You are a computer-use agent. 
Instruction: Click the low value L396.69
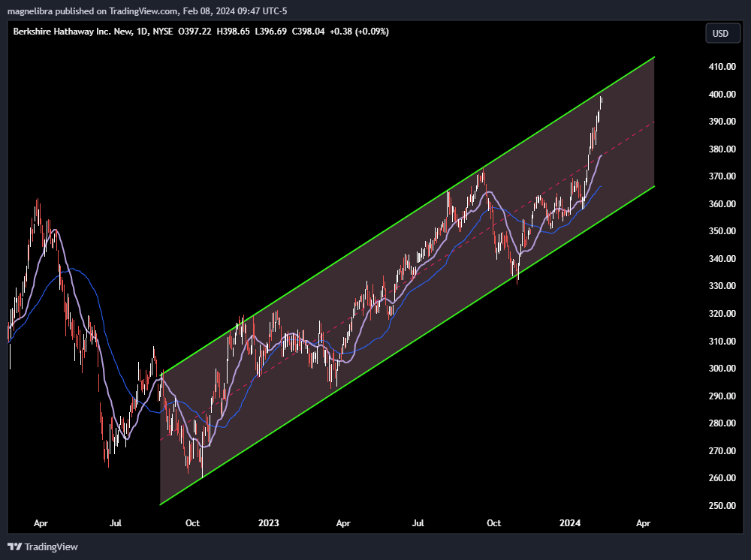click(x=270, y=32)
